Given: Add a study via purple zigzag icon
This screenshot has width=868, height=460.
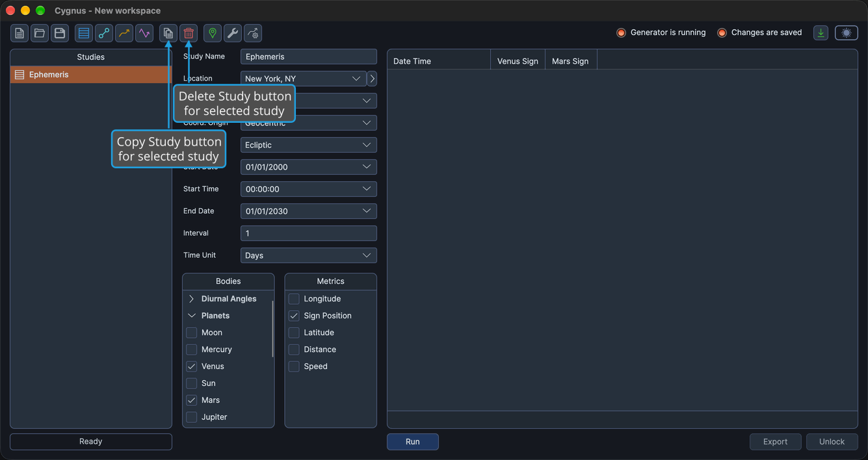Looking at the screenshot, I should point(144,33).
